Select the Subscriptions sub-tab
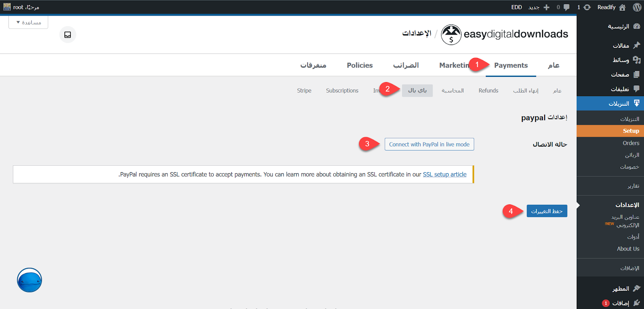 [342, 91]
